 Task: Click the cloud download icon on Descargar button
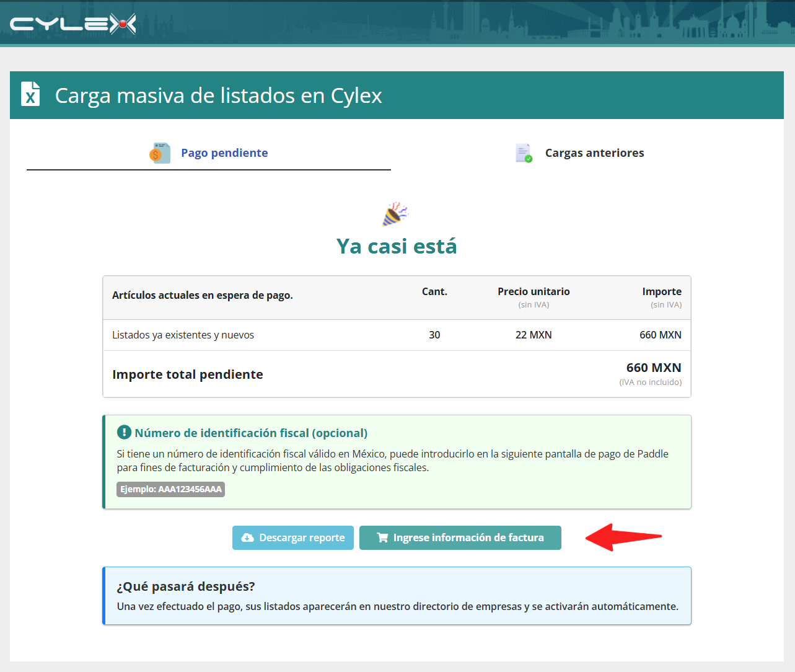coord(247,537)
